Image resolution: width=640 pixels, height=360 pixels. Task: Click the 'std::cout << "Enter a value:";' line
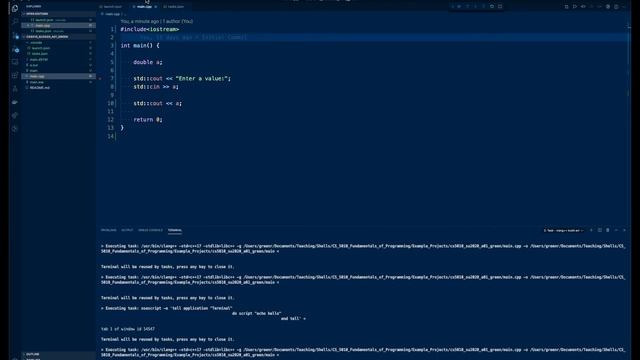coord(182,78)
